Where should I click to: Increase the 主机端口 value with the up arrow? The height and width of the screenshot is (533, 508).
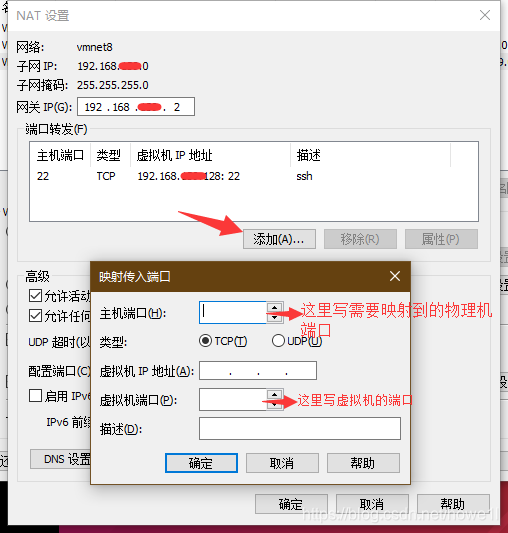(275, 308)
